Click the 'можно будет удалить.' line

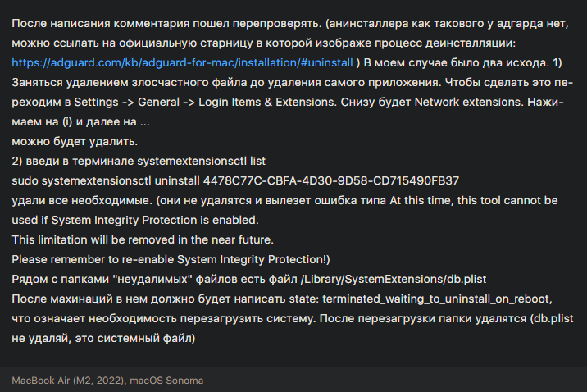click(75, 140)
